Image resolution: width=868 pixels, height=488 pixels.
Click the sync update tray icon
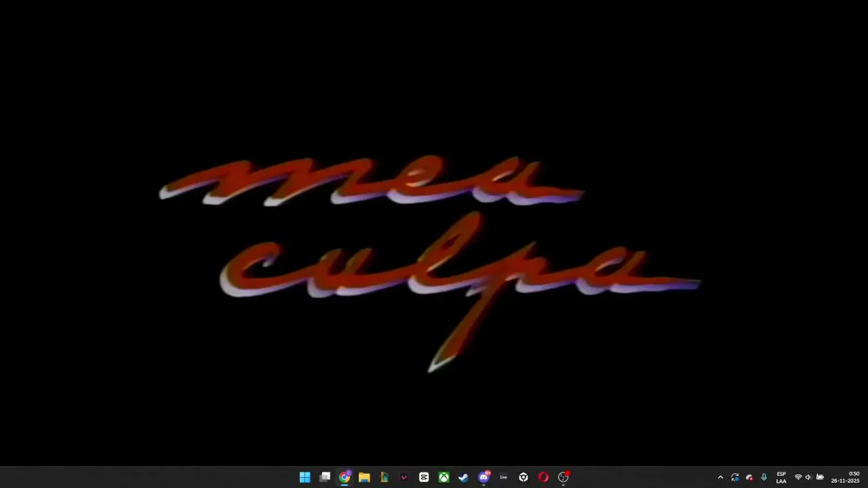734,477
